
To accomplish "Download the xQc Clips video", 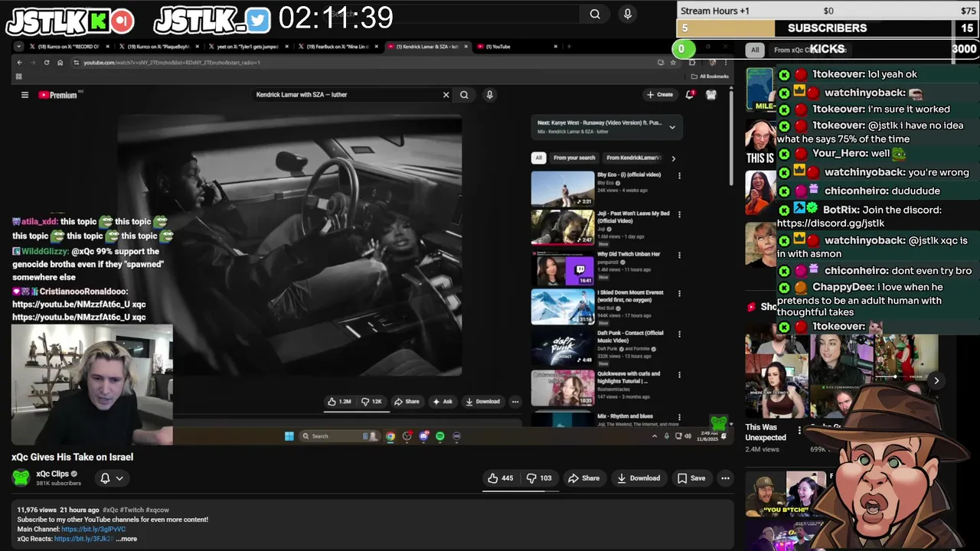I will 638,478.
